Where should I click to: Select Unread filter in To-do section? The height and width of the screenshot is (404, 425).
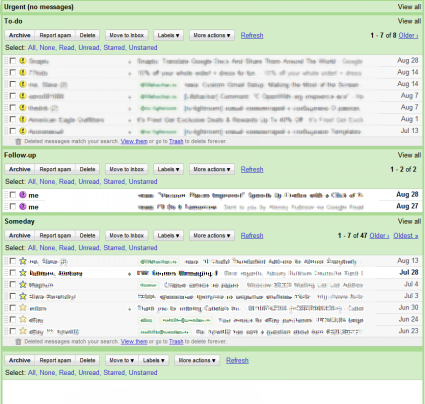[89, 48]
